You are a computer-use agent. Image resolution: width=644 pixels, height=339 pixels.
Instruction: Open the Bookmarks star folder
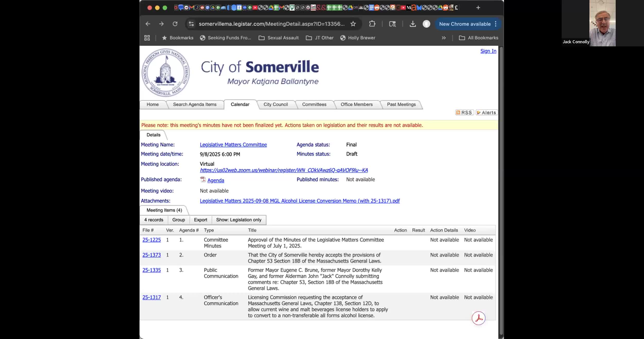click(x=178, y=38)
